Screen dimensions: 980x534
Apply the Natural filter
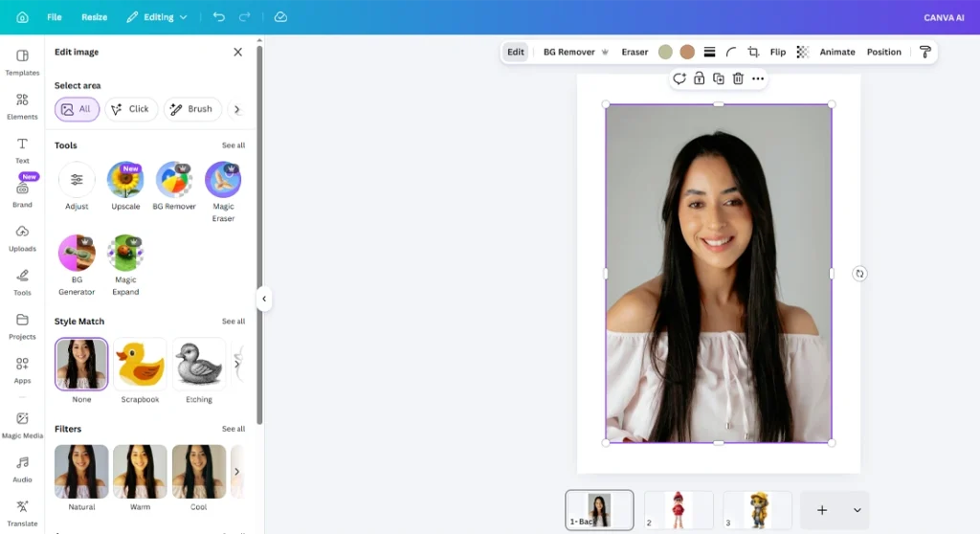point(81,472)
